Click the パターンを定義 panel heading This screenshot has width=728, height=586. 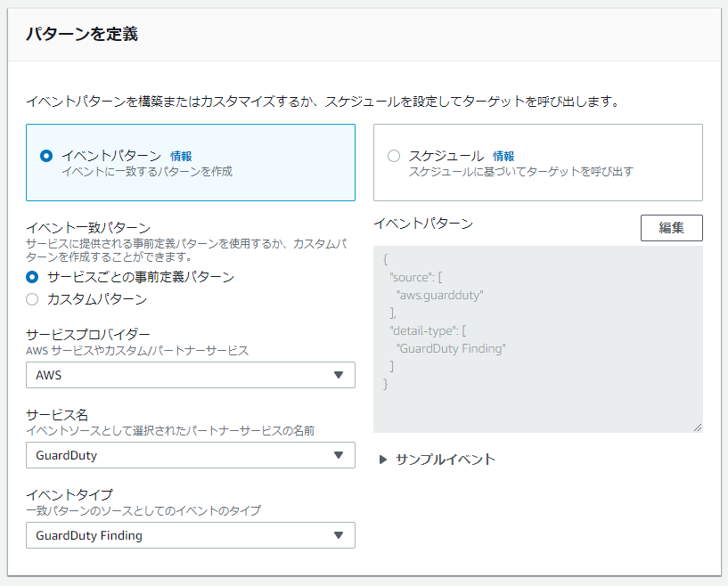81,35
